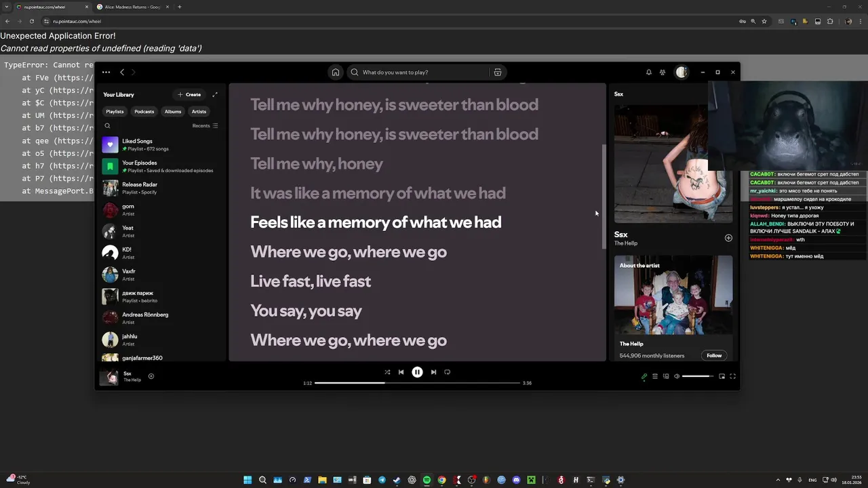
Task: Select the Albums filter chip
Action: coord(173,111)
